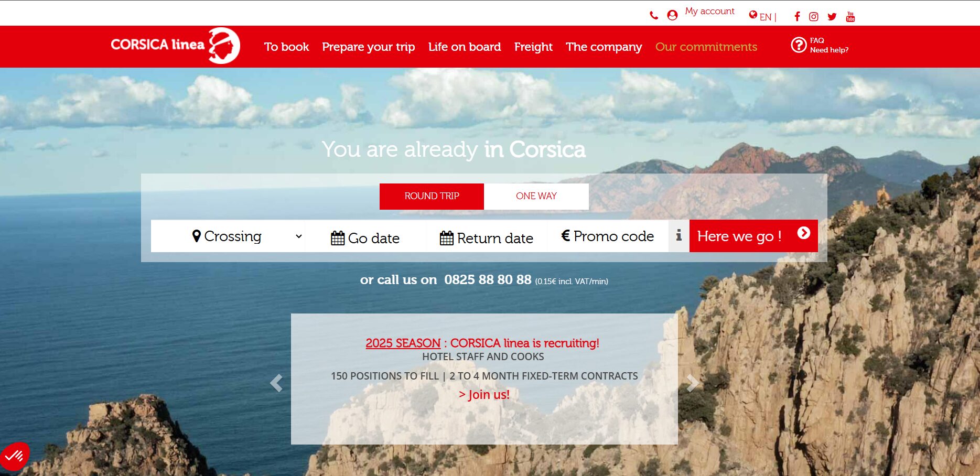Image resolution: width=980 pixels, height=476 pixels.
Task: Click the phone icon in top bar
Action: [x=653, y=16]
